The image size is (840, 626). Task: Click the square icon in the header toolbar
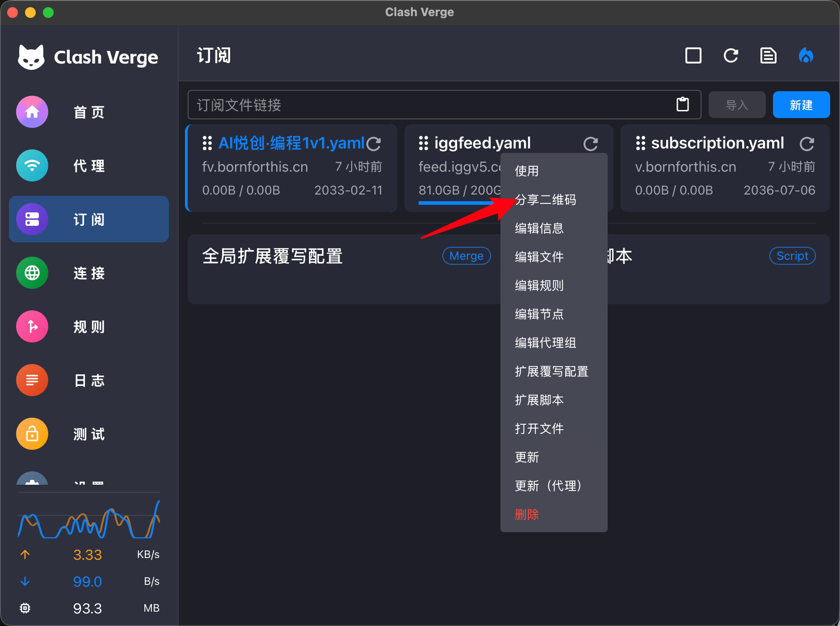[x=693, y=56]
